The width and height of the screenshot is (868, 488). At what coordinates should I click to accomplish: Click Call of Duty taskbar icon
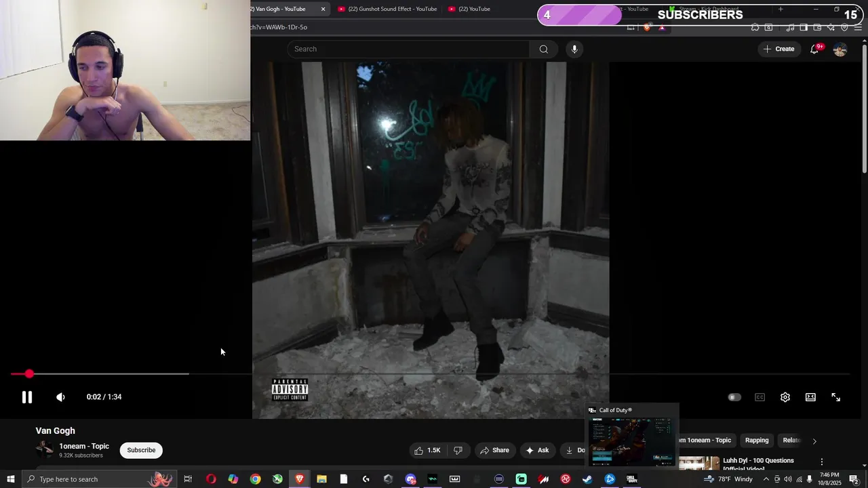pyautogui.click(x=632, y=479)
